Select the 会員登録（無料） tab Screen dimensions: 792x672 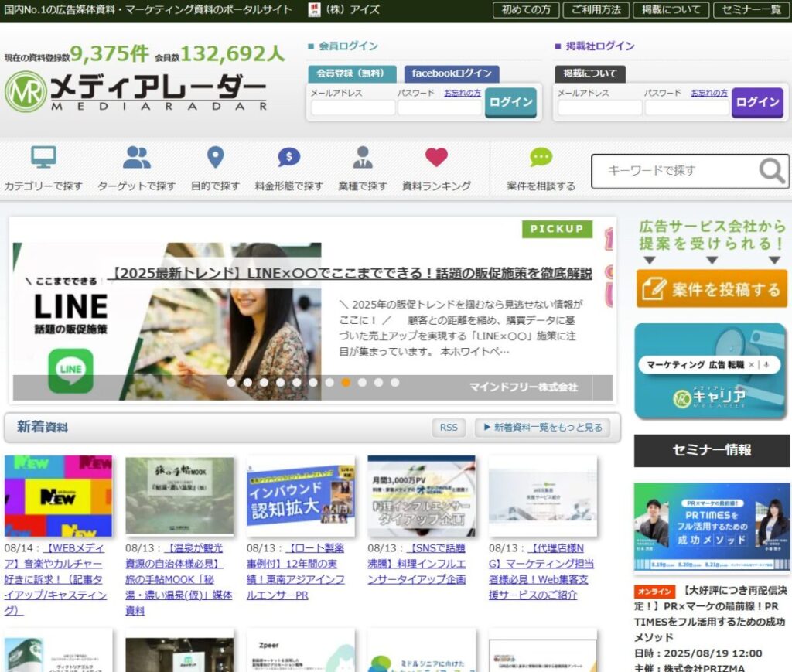(x=350, y=73)
